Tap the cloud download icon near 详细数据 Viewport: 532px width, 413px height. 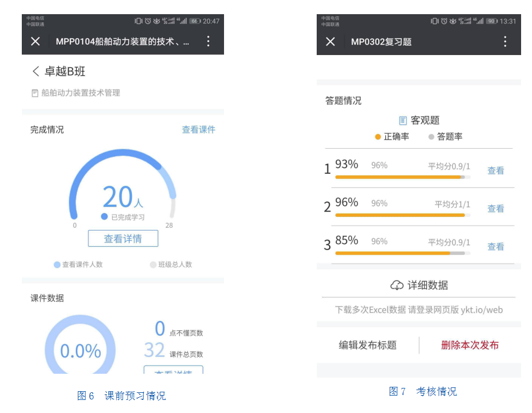tap(397, 285)
